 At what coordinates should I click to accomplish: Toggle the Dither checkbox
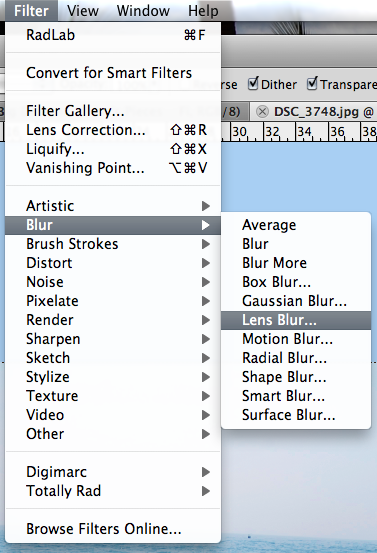coord(253,84)
